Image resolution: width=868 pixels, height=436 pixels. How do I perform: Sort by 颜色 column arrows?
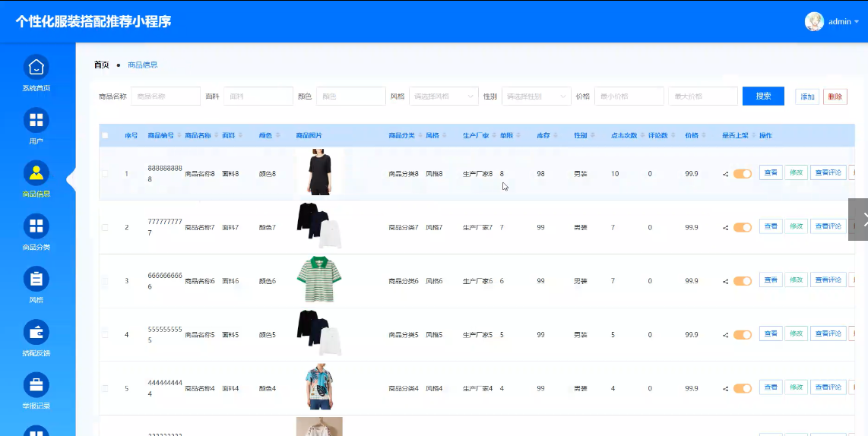pos(278,135)
